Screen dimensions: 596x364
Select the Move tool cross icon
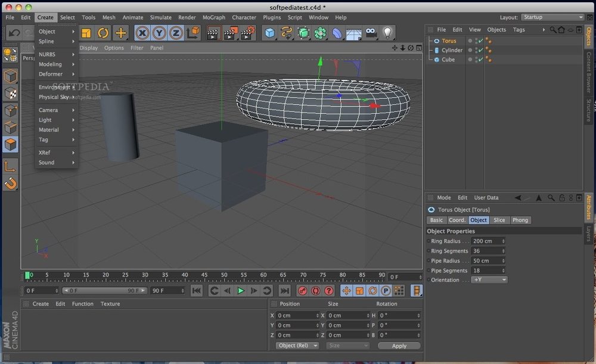(x=121, y=33)
